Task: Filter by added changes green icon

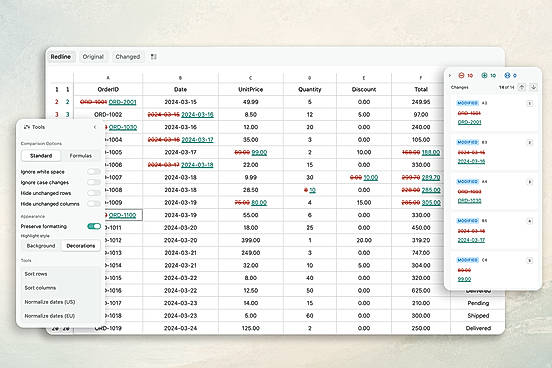Action: pyautogui.click(x=484, y=75)
